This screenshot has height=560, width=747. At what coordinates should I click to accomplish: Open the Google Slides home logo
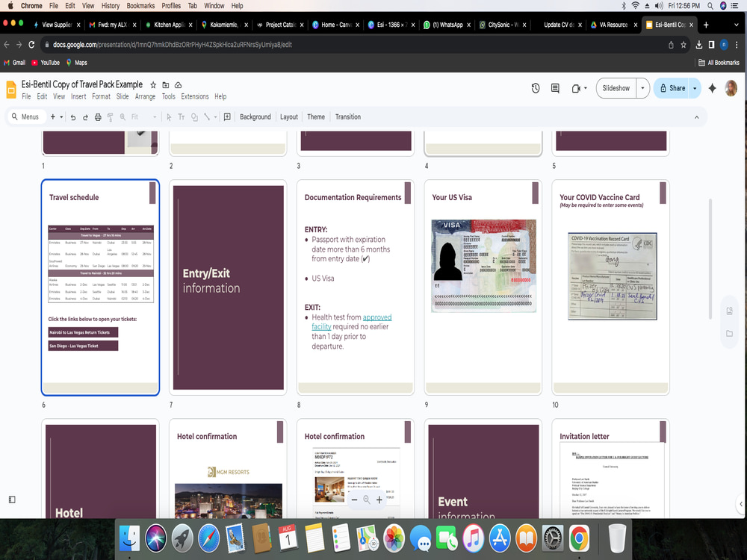point(11,90)
